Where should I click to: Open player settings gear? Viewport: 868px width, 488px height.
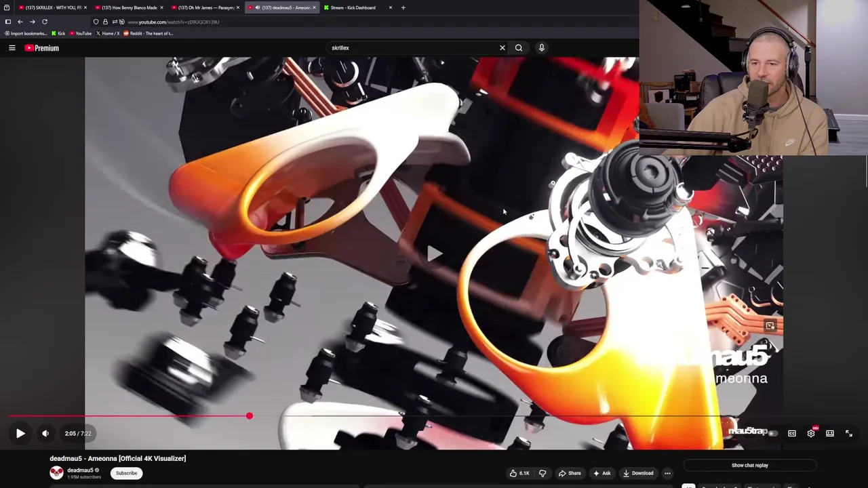[x=811, y=433]
